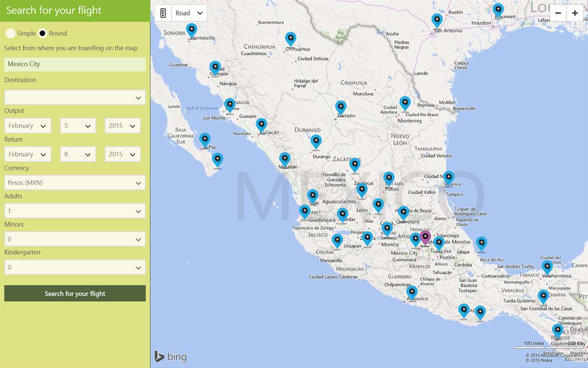Screen dimensions: 588x368
Task: Select the Torreón airport pin
Action: click(x=341, y=108)
